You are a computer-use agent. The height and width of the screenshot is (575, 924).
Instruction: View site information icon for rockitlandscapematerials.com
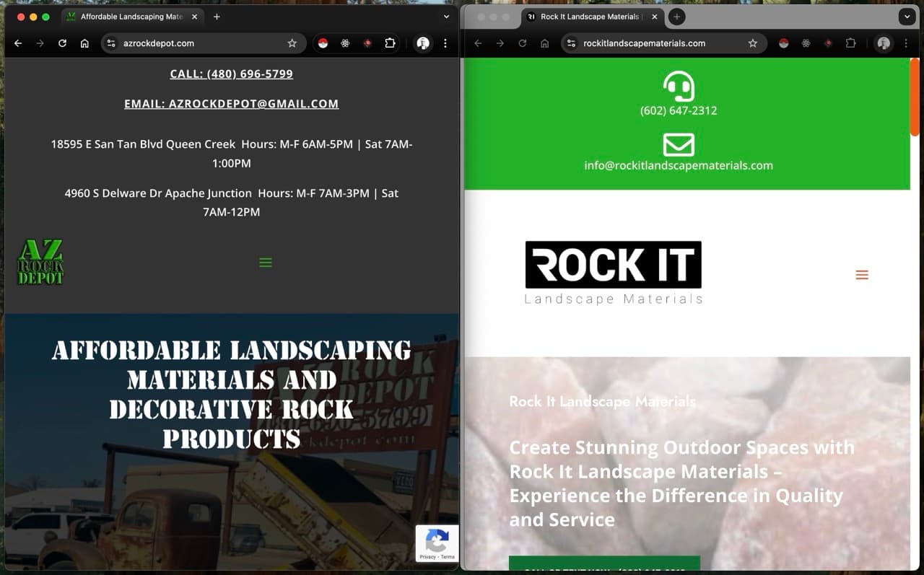(x=572, y=43)
